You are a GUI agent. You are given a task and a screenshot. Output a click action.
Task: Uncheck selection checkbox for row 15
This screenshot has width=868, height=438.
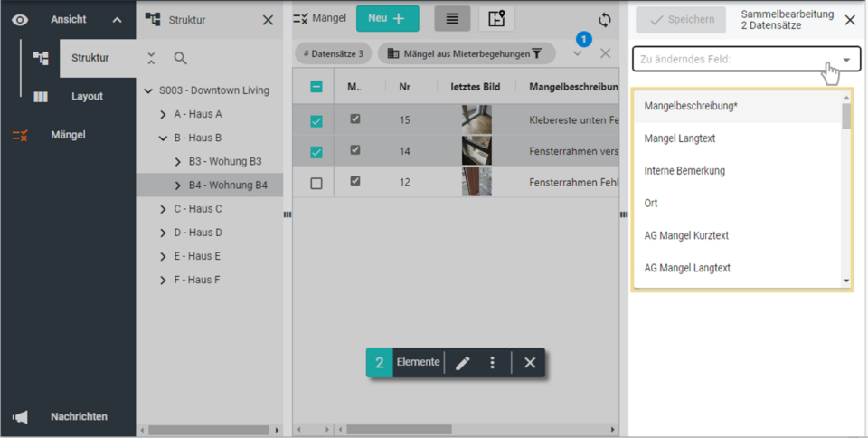[316, 120]
